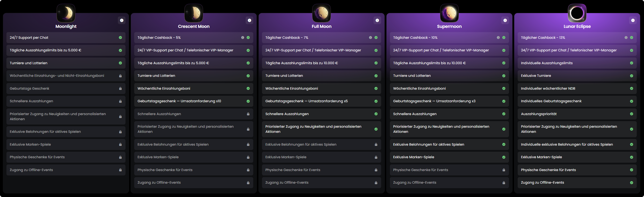Click 'Schnellere Auszahlungen' in the Full Moon card

pos(287,114)
